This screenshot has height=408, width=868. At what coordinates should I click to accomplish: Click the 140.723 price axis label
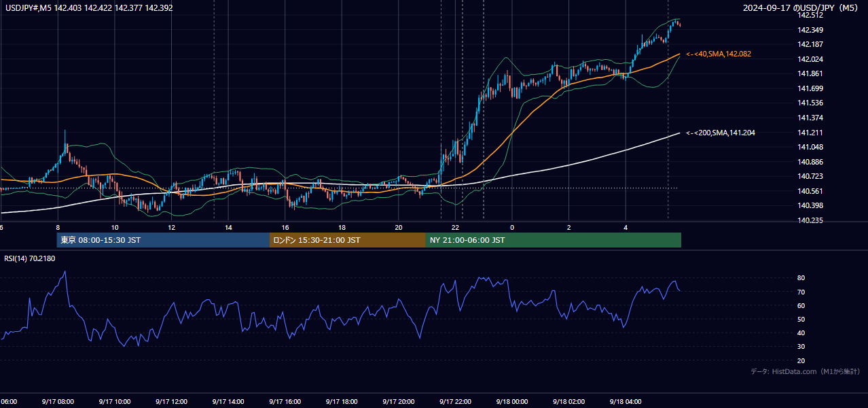[x=810, y=176]
